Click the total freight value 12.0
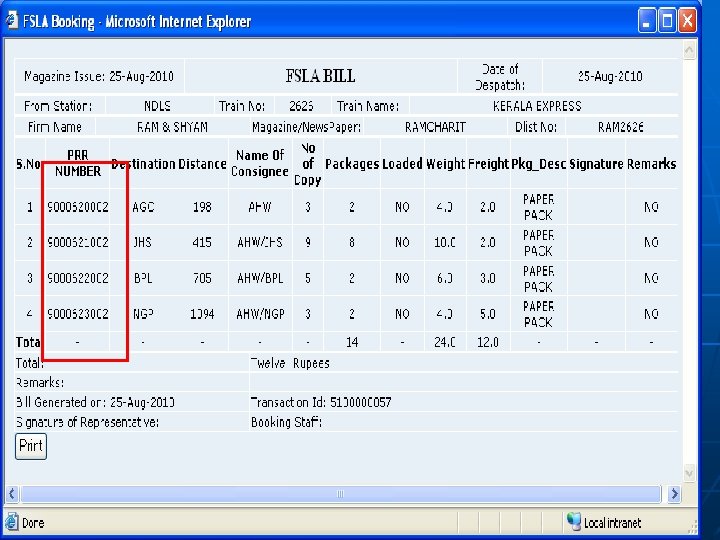This screenshot has width=720, height=540. click(x=488, y=342)
